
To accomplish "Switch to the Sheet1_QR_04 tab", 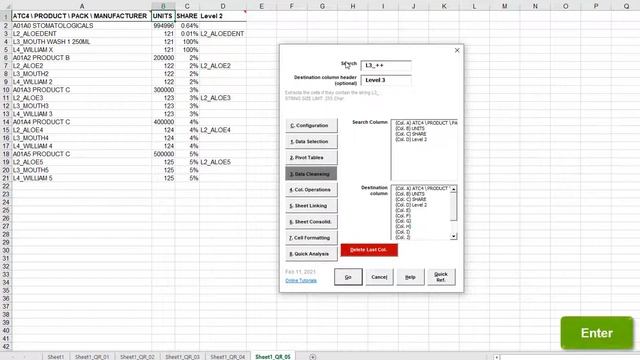I will 227,357.
